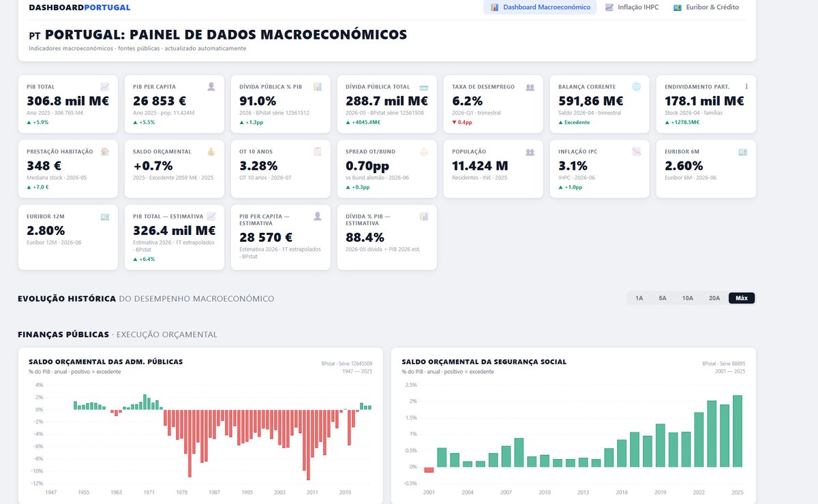Click the card icon on Dívida Pública Total
Viewport: 818px width, 504px height.
pos(423,86)
